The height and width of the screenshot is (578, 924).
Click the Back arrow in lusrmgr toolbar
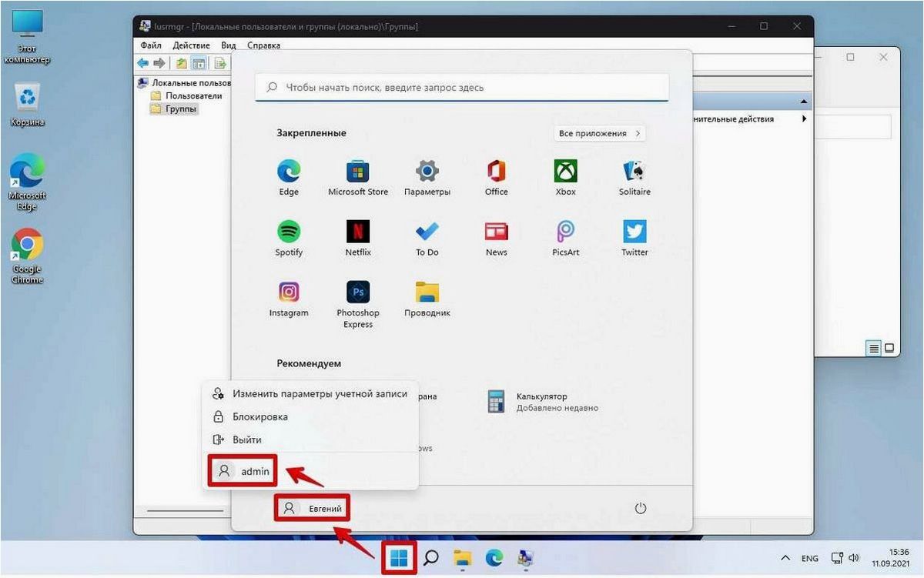pos(143,63)
